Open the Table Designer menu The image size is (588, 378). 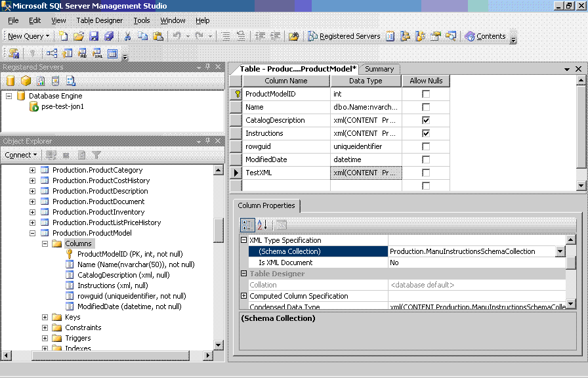(x=99, y=20)
